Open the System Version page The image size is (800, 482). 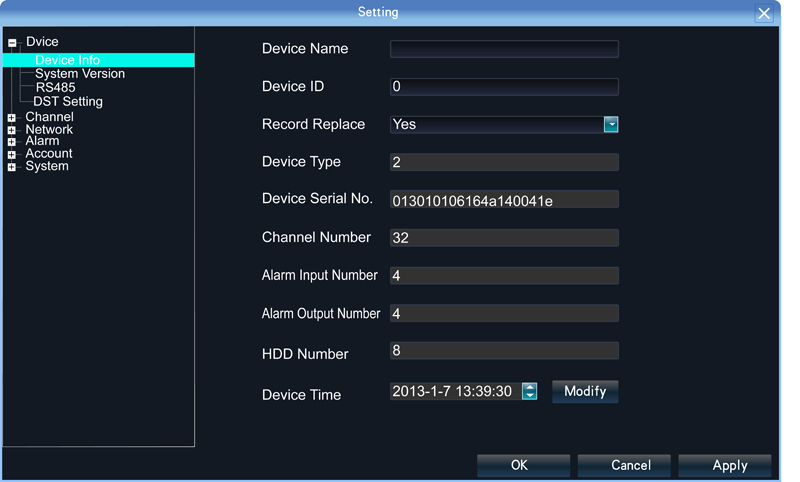[x=80, y=74]
